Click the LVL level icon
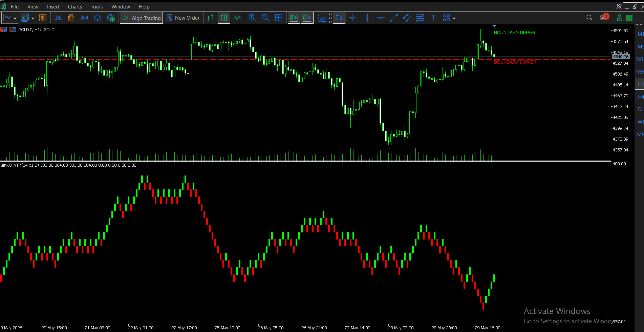This screenshot has height=332, width=644. pos(619,18)
